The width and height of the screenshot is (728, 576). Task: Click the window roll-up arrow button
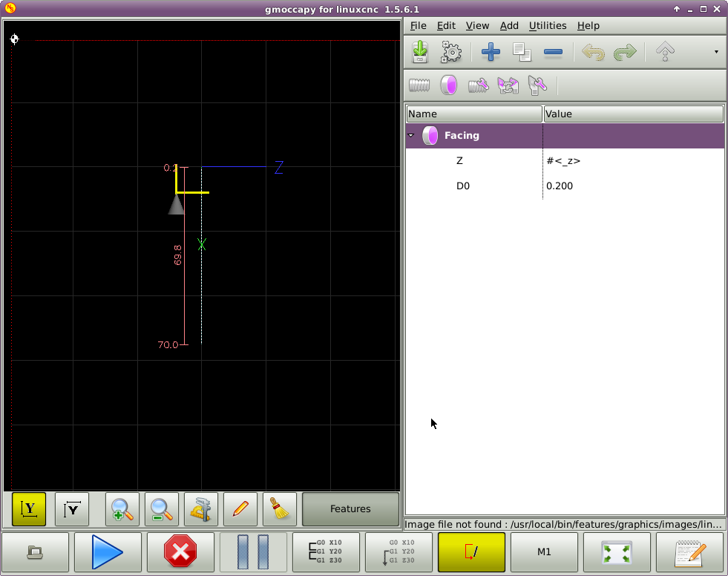[677, 9]
